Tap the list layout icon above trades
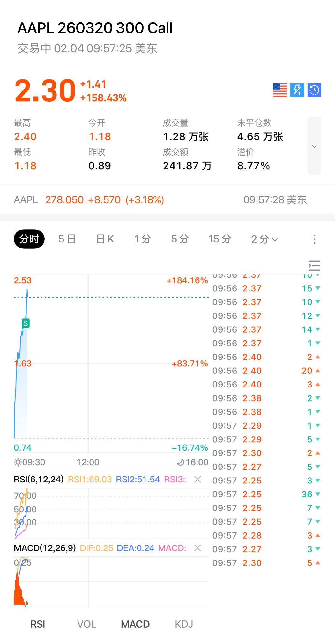The width and height of the screenshot is (335, 644). (x=314, y=265)
